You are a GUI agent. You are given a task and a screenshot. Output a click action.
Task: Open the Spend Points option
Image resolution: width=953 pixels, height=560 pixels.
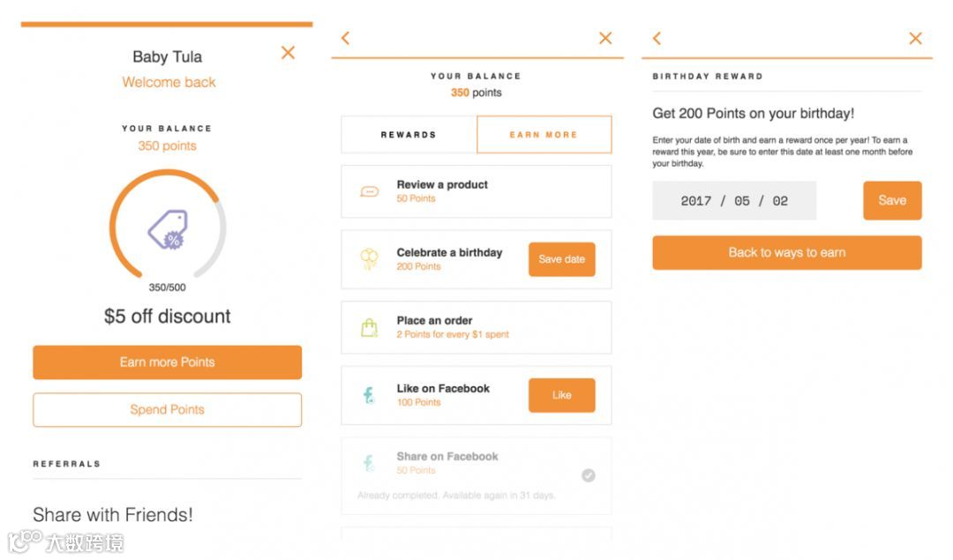tap(167, 410)
